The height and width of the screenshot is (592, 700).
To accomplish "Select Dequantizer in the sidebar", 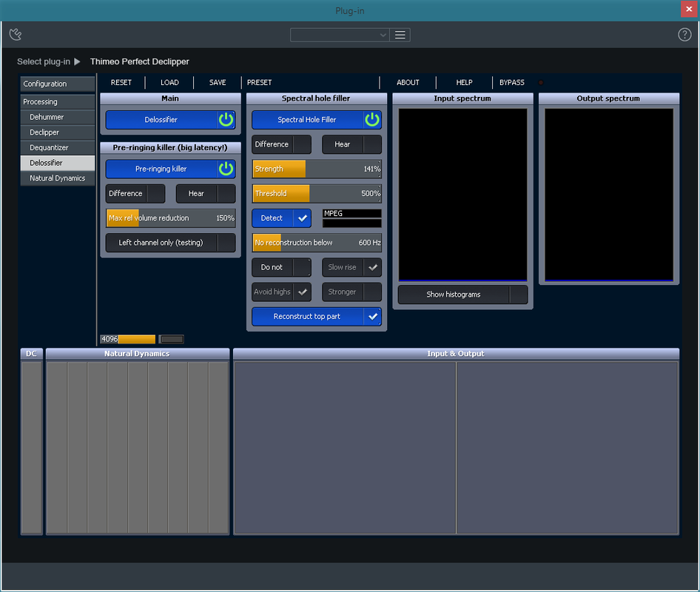I will (58, 147).
